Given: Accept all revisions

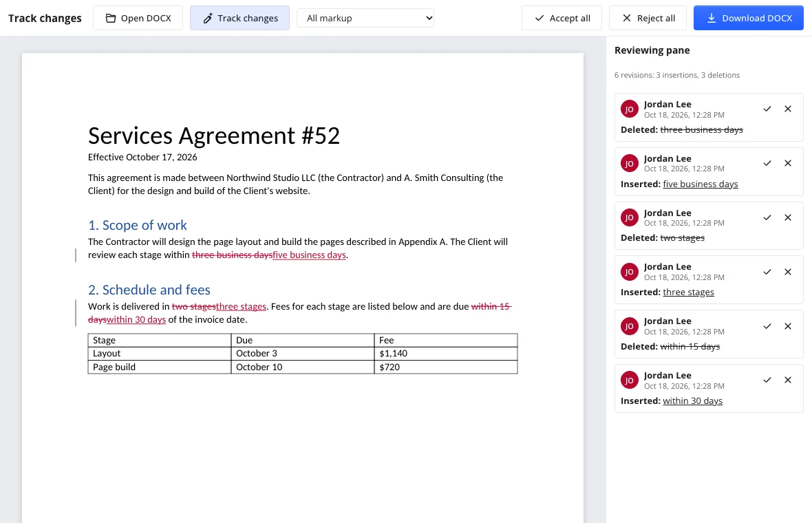Looking at the screenshot, I should [x=562, y=18].
